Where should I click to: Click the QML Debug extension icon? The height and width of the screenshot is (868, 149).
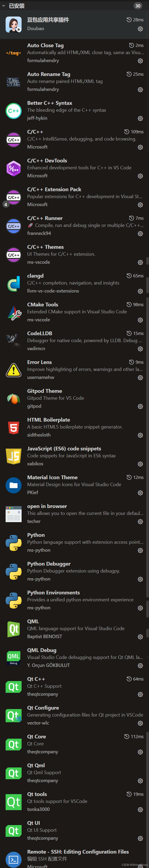[x=14, y=658]
